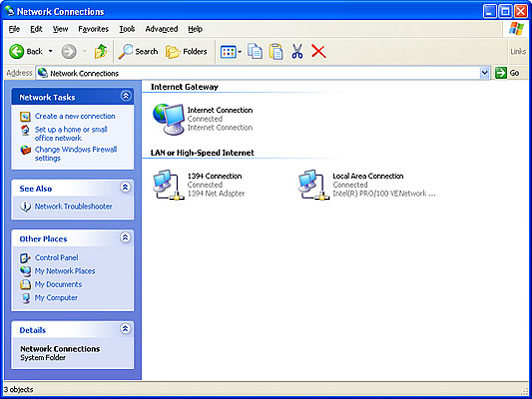Click the Control Panel icon
This screenshot has height=399, width=532.
(25, 258)
